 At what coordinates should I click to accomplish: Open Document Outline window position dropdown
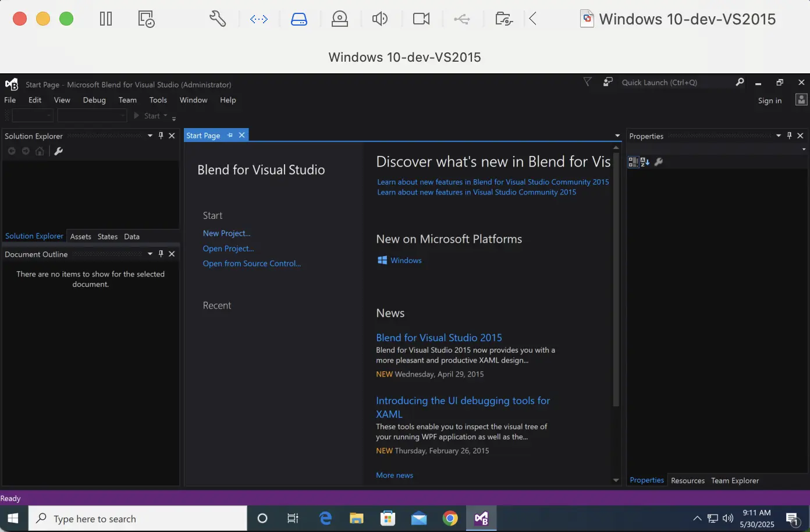[x=150, y=254]
